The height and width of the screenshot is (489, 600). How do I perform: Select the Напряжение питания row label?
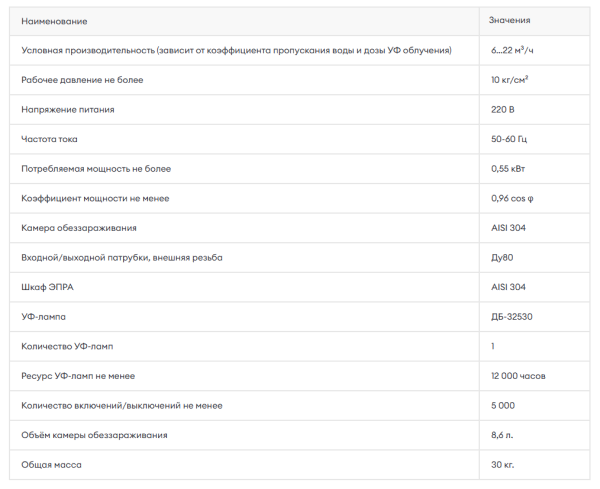(x=68, y=110)
